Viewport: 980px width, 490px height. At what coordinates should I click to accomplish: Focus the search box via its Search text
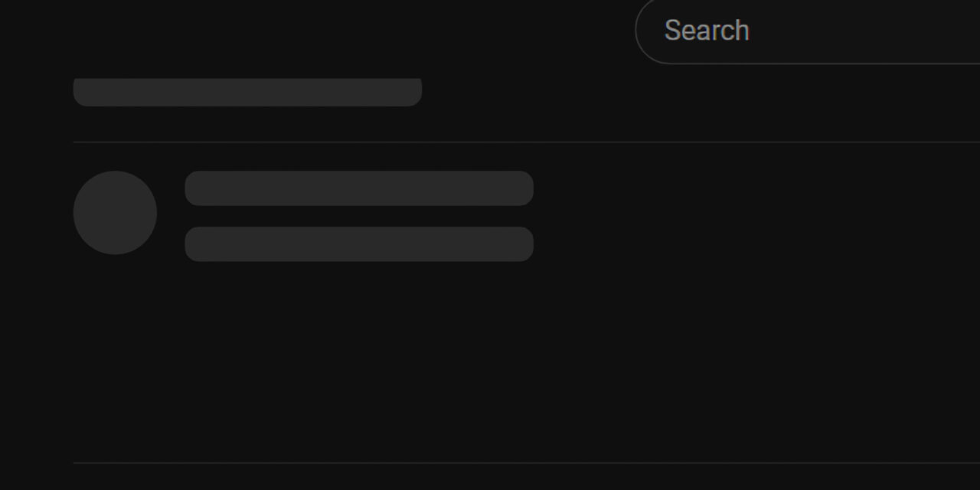click(x=706, y=31)
